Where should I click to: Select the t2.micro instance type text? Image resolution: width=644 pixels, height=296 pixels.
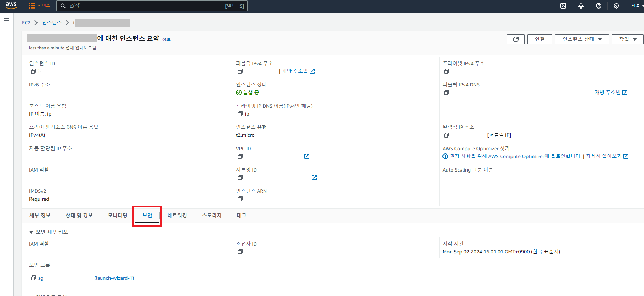coord(245,135)
